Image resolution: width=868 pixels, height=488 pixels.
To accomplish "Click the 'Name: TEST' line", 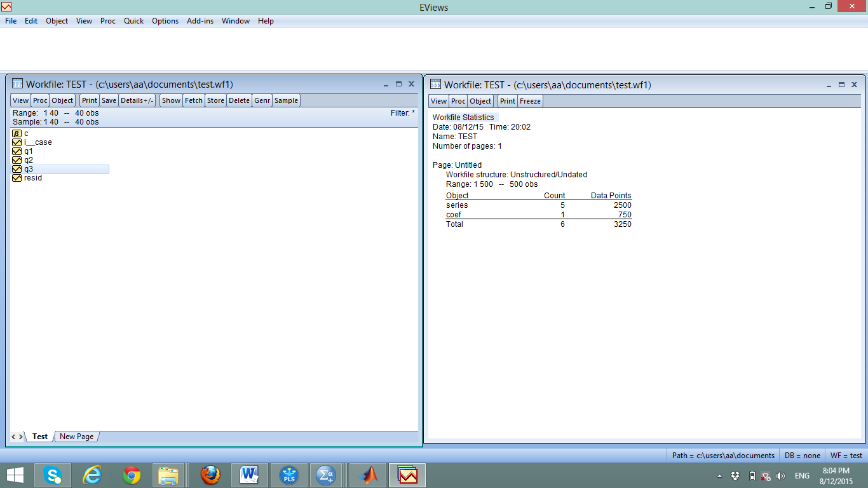I will [455, 137].
